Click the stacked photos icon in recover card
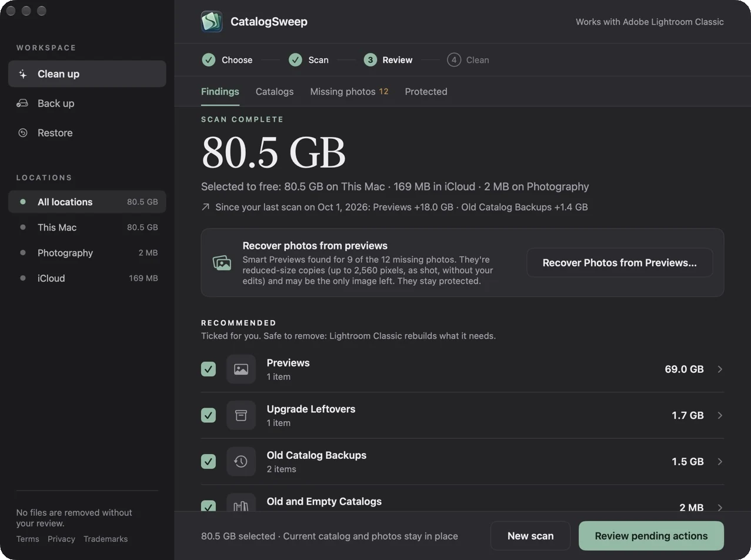Viewport: 751px width, 560px height. coord(222,263)
